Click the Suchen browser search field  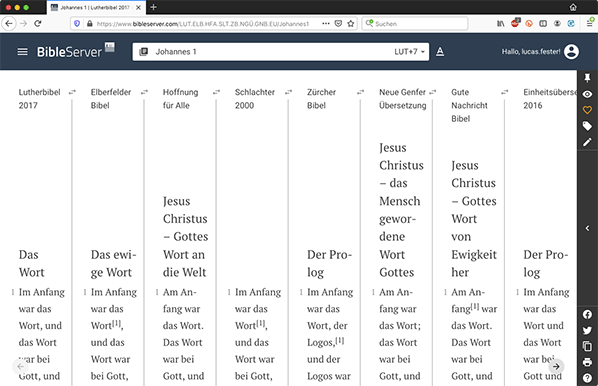415,24
